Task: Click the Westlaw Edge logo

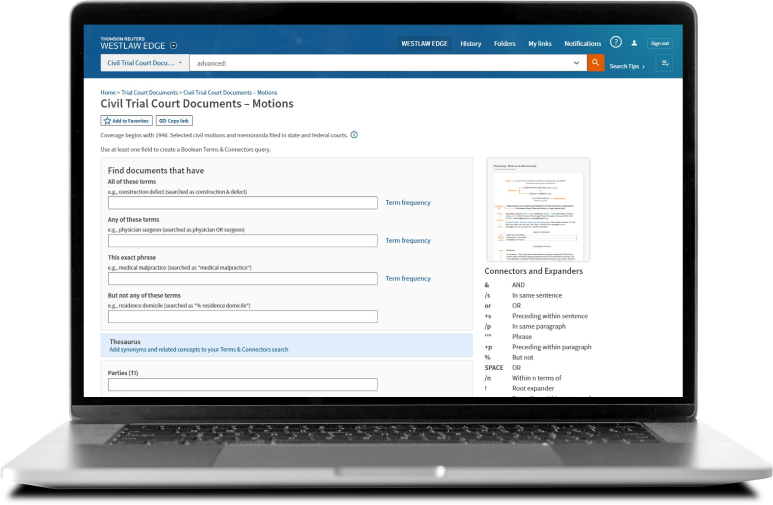Action: click(x=133, y=45)
